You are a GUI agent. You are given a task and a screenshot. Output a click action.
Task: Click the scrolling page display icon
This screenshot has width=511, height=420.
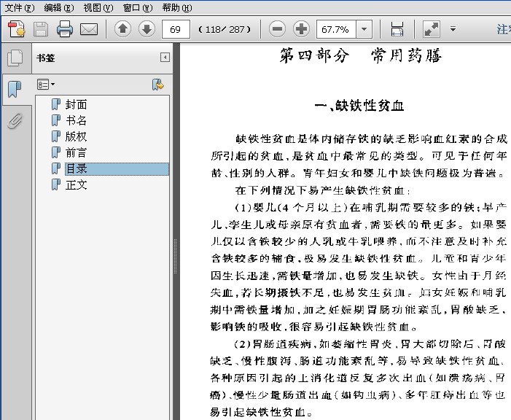tap(397, 29)
